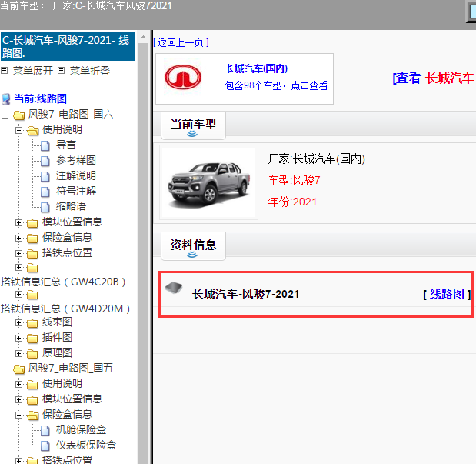Expand the 使用说明 node under 国五
The height and width of the screenshot is (464, 476).
point(18,385)
